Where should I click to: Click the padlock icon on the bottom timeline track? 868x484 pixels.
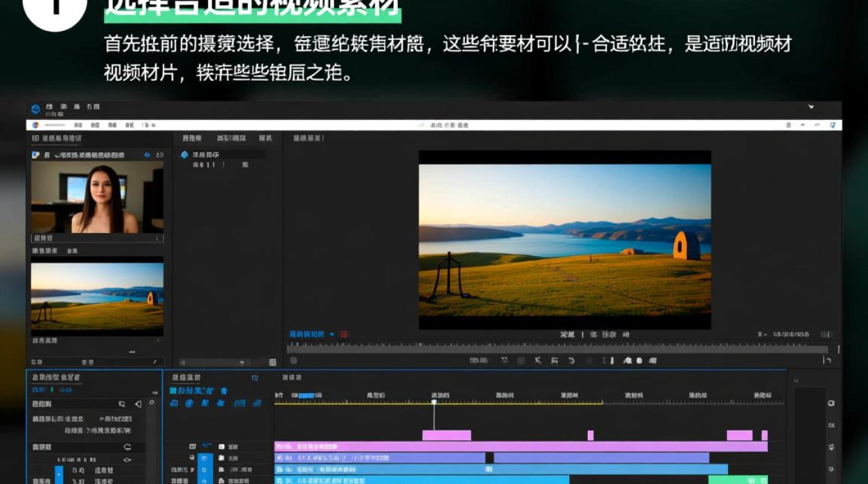221,481
